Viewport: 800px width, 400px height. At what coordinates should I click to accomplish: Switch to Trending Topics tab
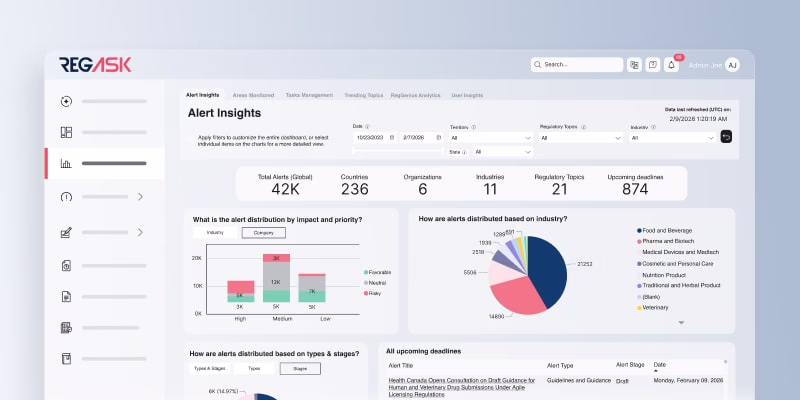(363, 95)
